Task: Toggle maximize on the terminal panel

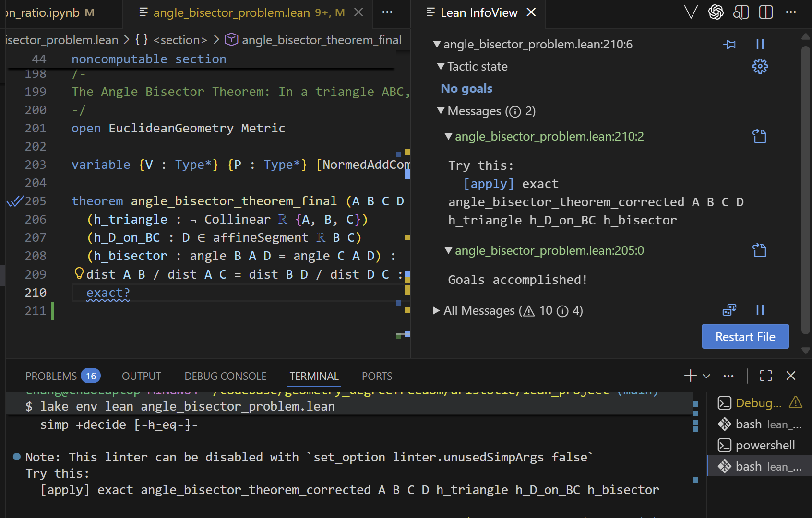Action: (765, 376)
